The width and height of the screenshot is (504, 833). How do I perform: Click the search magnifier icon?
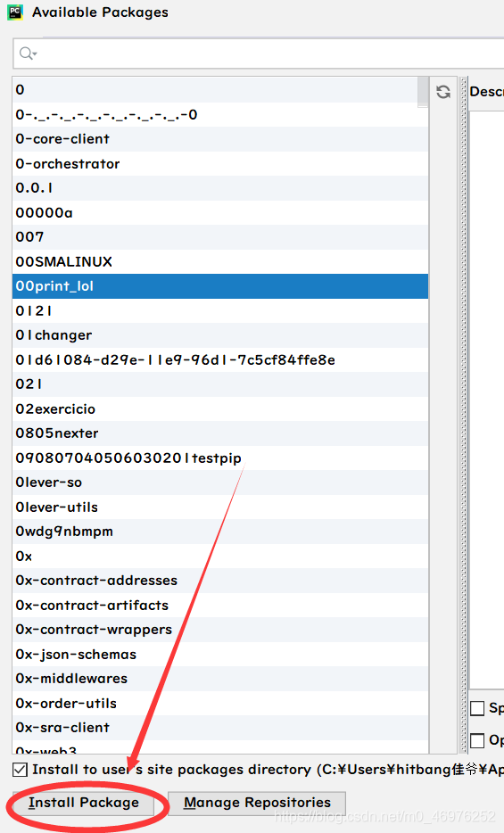coord(25,54)
